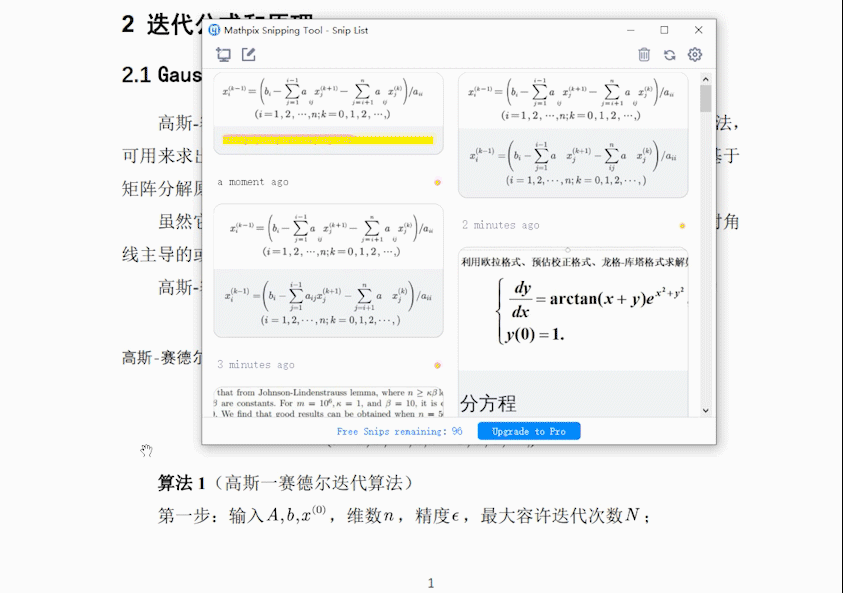Viewport: 843px width, 593px height.
Task: Close the Mathpix Snipping Tool window
Action: click(x=698, y=30)
